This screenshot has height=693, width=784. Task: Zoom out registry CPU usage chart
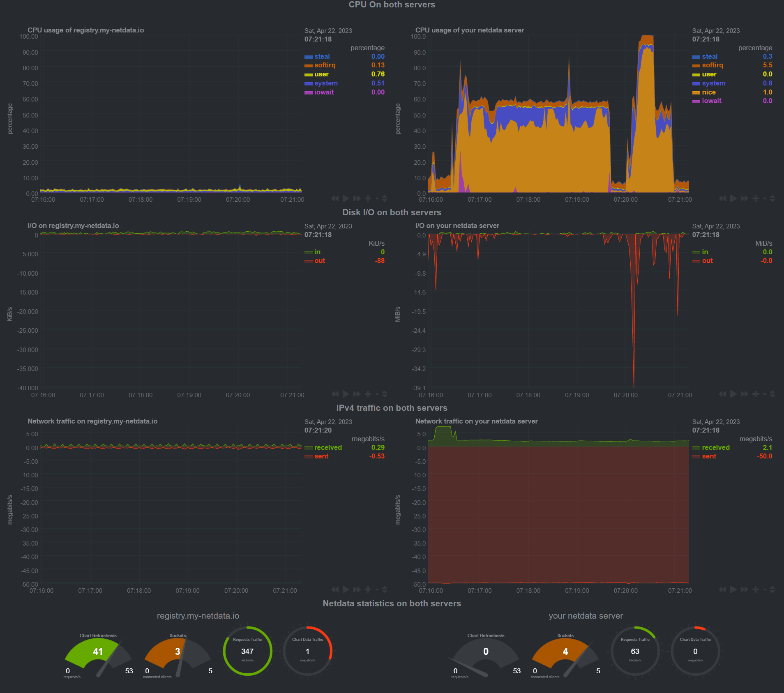point(377,198)
